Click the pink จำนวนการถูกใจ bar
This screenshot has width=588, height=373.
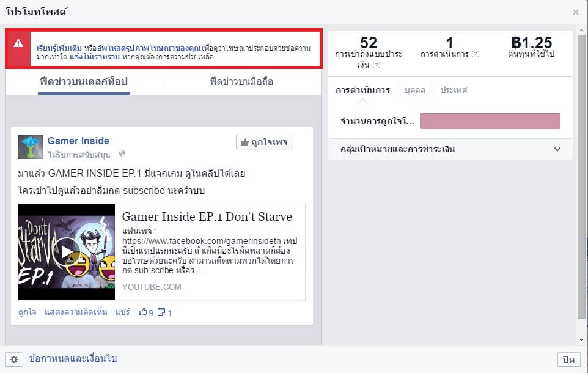point(490,121)
